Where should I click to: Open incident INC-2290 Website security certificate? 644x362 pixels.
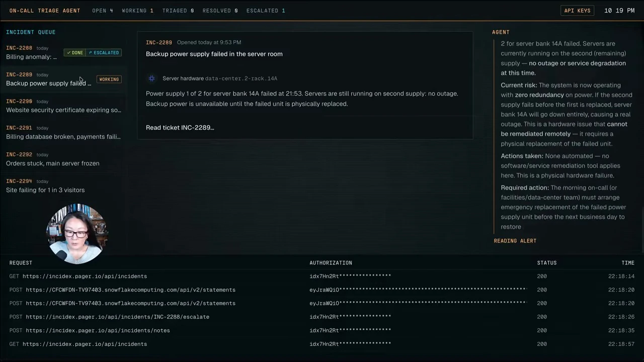63,106
